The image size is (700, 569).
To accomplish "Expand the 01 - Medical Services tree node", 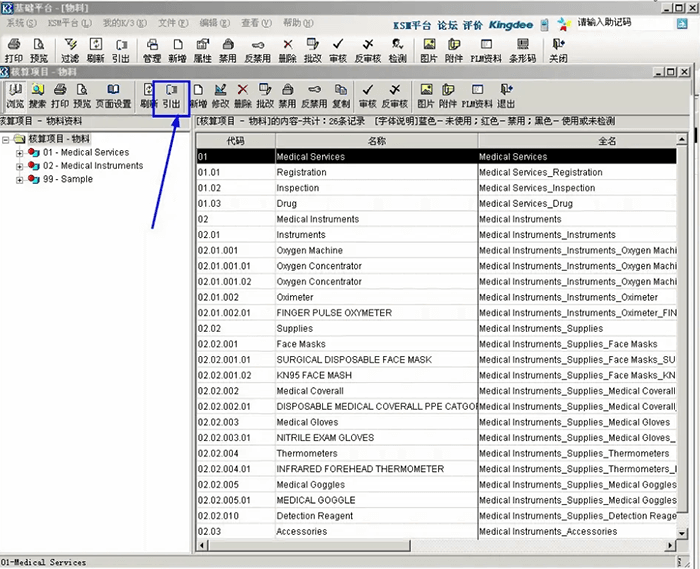I will [20, 153].
